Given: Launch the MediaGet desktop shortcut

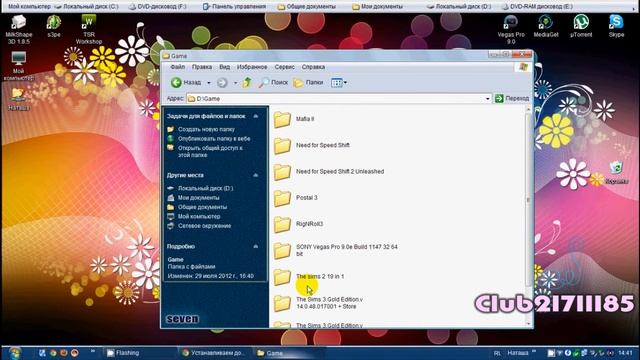Looking at the screenshot, I should click(546, 27).
